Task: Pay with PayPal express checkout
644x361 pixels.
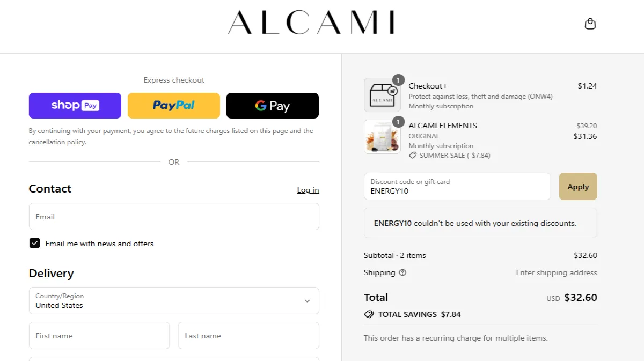Action: (173, 106)
